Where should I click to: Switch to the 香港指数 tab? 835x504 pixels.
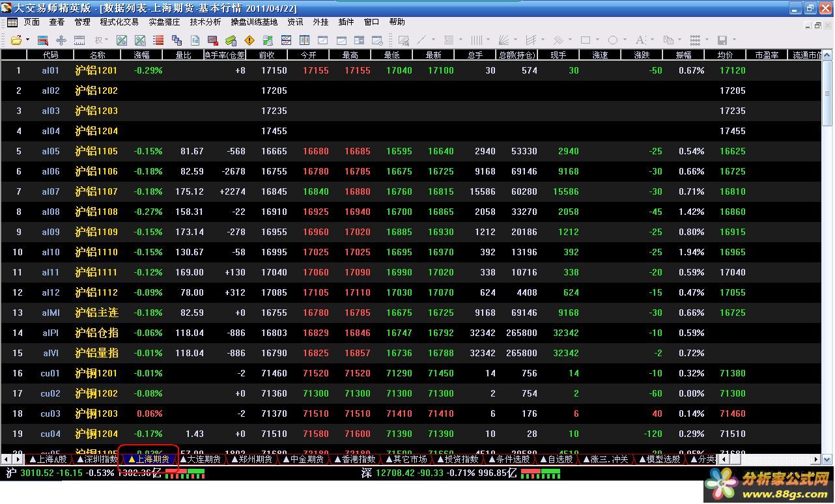354,459
